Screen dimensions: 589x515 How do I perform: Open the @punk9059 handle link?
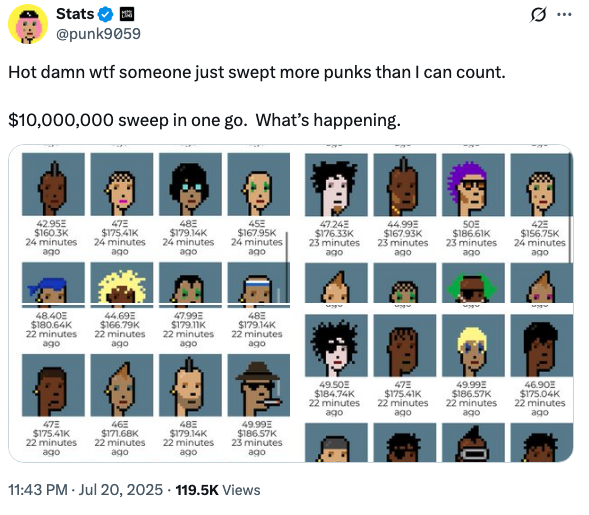tap(98, 34)
